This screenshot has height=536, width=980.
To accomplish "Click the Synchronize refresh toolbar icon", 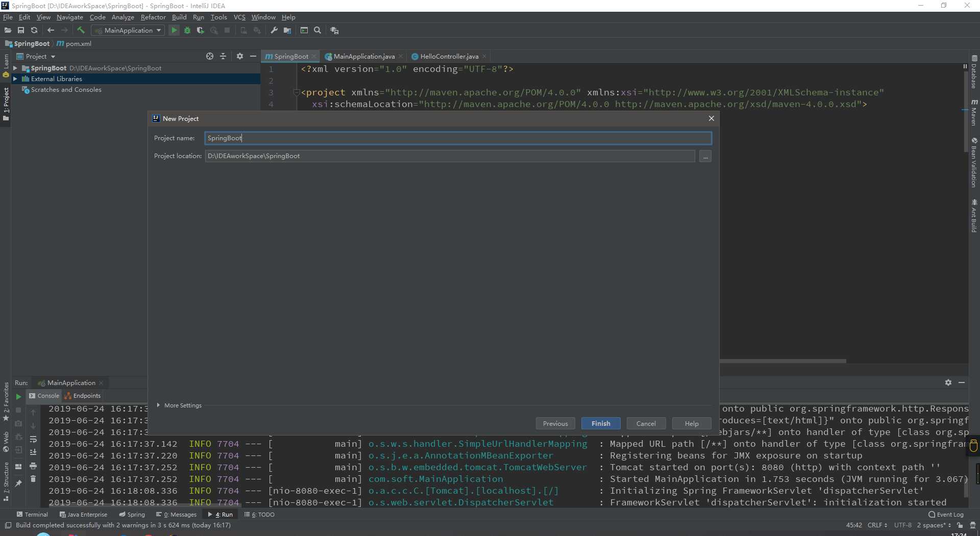I will click(x=34, y=31).
